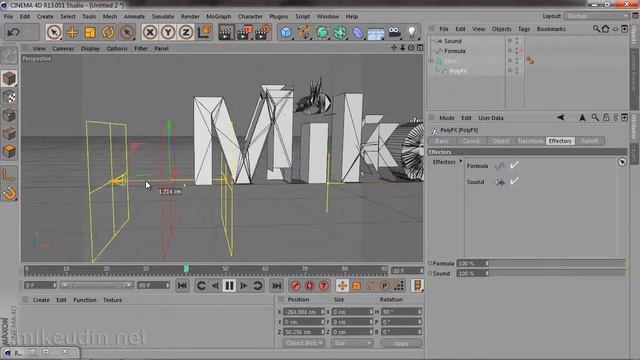
Task: Collapse the object above PolyFX in tree
Action: pyautogui.click(x=431, y=61)
